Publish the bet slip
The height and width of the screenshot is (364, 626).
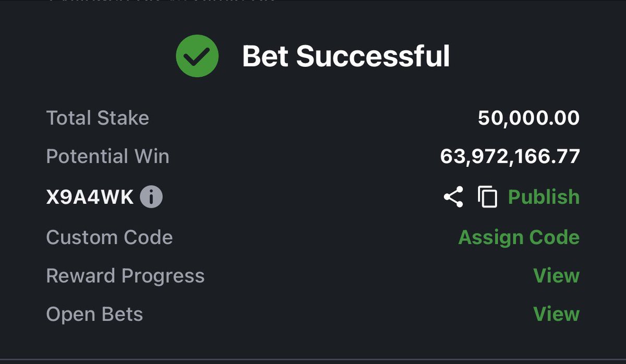[x=544, y=197]
